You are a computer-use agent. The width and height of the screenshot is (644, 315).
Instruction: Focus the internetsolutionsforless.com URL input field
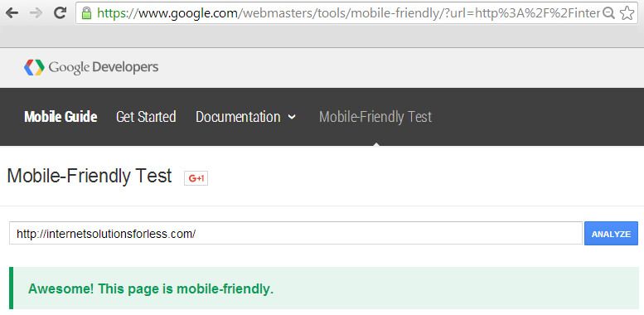[296, 233]
